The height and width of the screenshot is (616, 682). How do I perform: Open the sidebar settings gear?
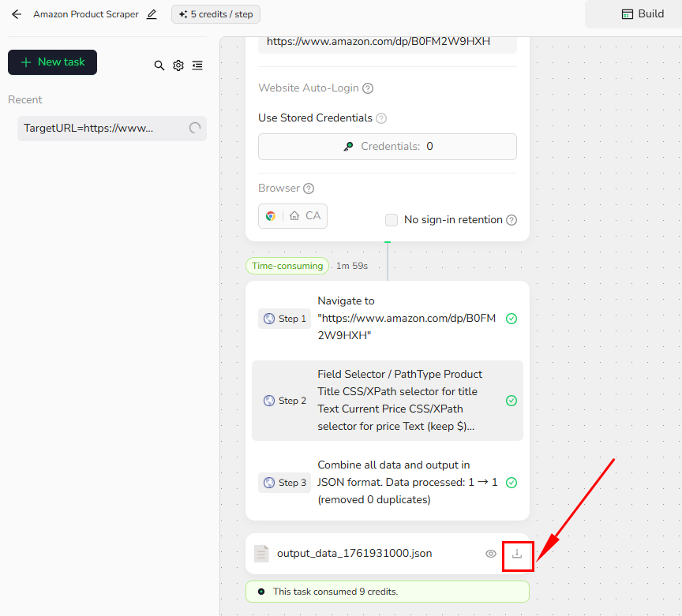(x=178, y=65)
